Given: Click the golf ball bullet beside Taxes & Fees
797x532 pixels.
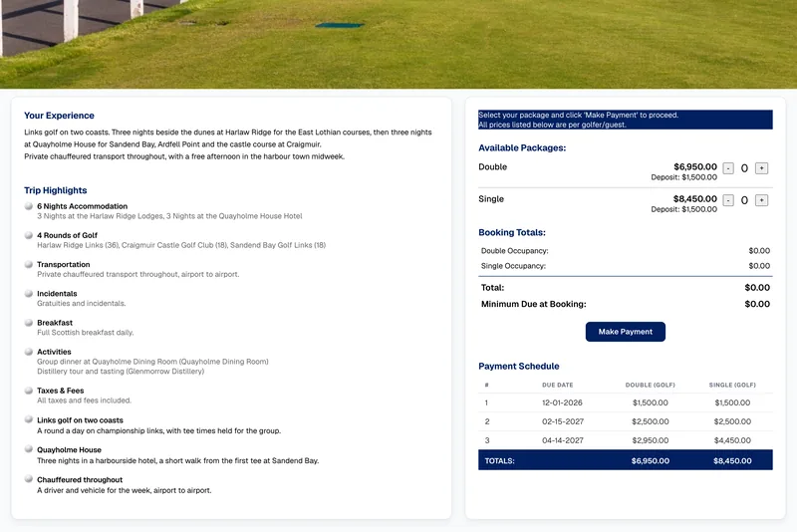Looking at the screenshot, I should tap(29, 391).
